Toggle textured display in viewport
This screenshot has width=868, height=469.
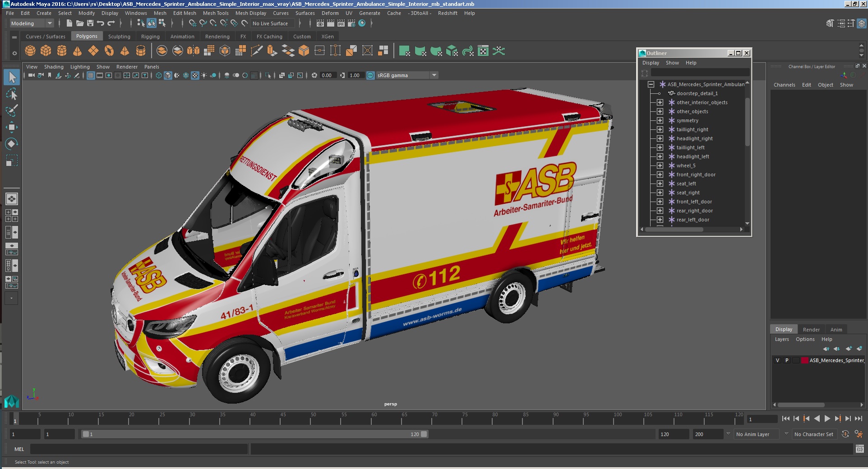[195, 75]
